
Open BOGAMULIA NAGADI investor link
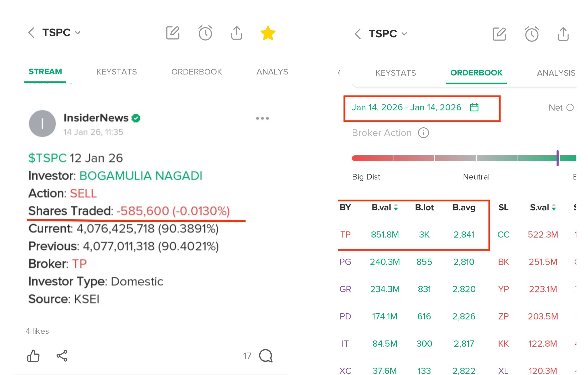(x=141, y=176)
